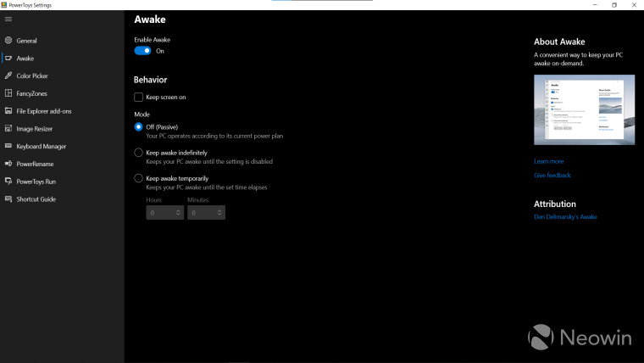Viewport: 644px width, 363px height.
Task: Click the About Awake heading text
Action: [x=559, y=42]
